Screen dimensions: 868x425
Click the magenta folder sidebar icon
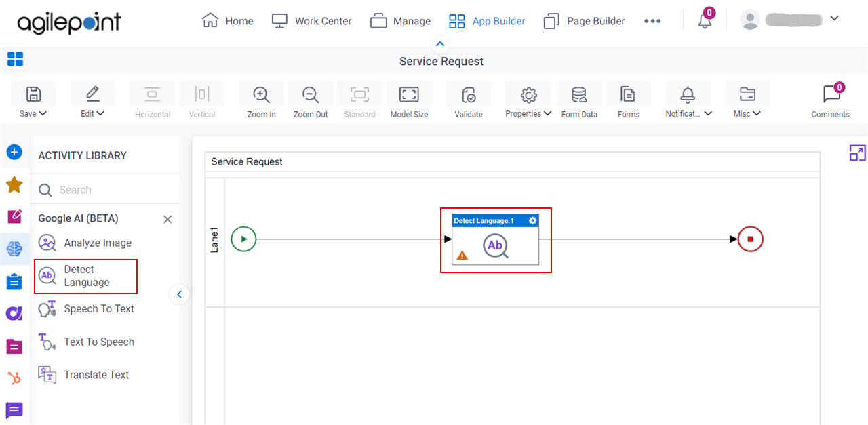14,346
